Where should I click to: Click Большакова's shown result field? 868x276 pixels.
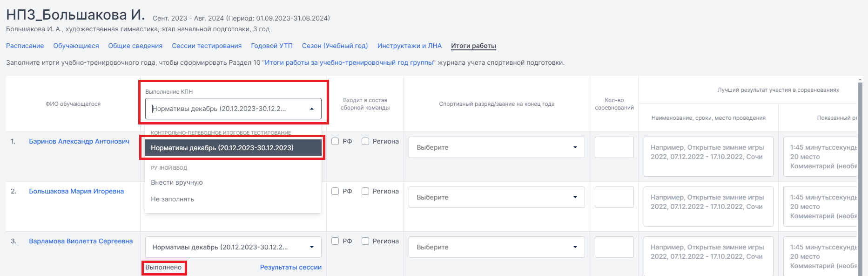coord(820,207)
